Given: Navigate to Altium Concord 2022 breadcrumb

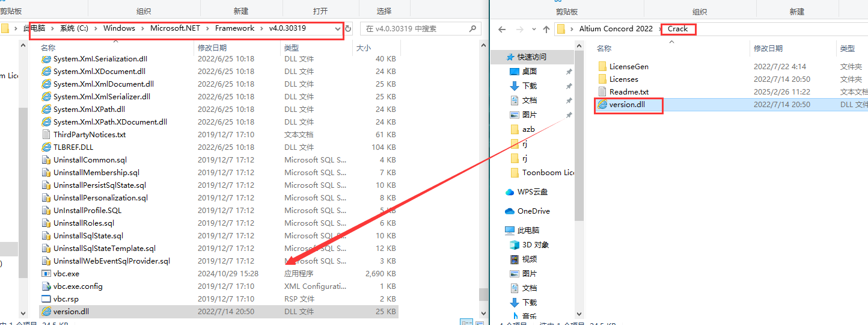Looking at the screenshot, I should [x=616, y=29].
